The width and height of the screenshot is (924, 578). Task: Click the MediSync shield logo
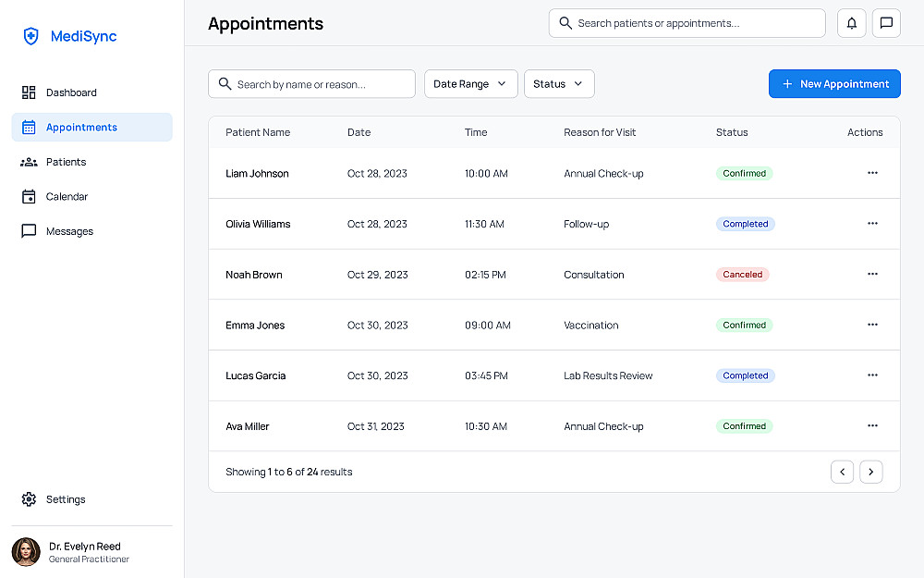[x=31, y=36]
